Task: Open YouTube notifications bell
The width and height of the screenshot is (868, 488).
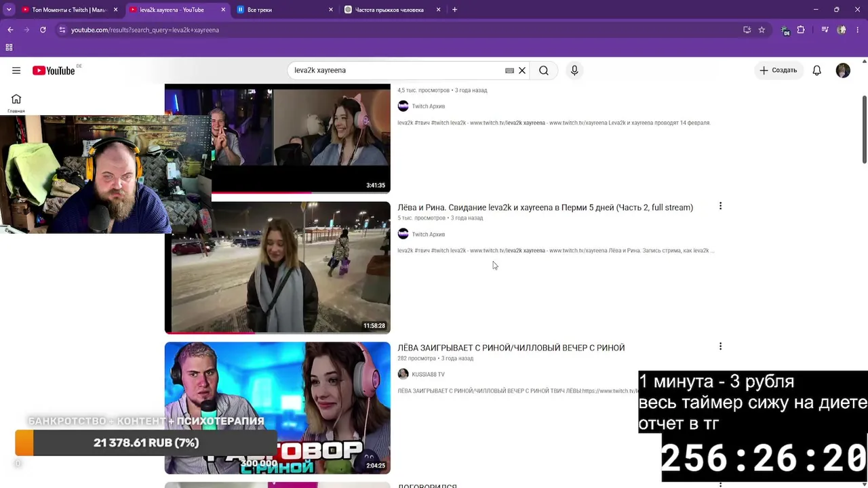Action: (817, 70)
